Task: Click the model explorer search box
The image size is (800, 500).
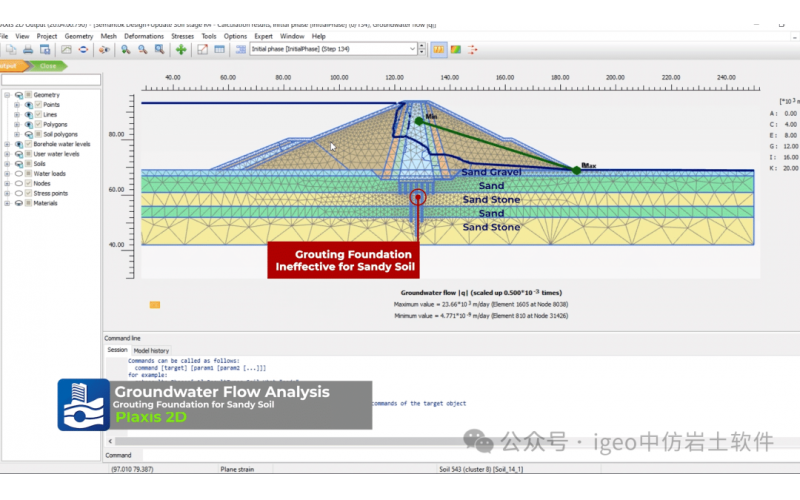Action: click(51, 80)
